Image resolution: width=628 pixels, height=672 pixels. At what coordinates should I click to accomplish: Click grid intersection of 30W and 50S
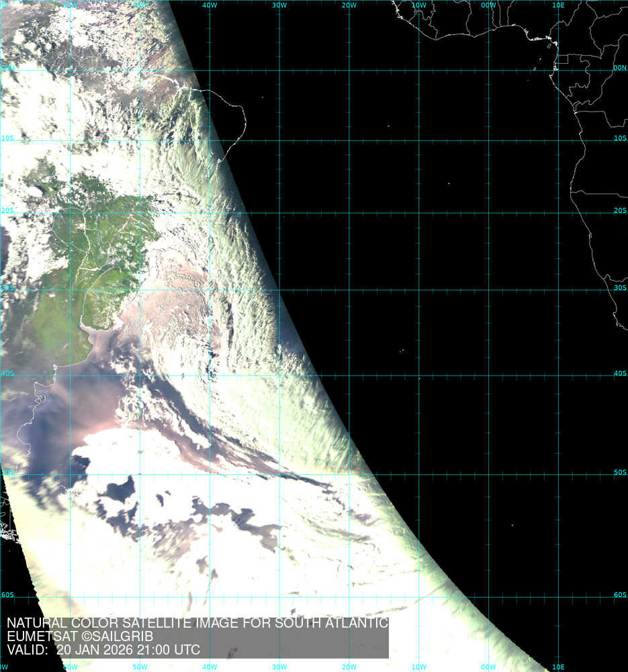[x=279, y=475]
